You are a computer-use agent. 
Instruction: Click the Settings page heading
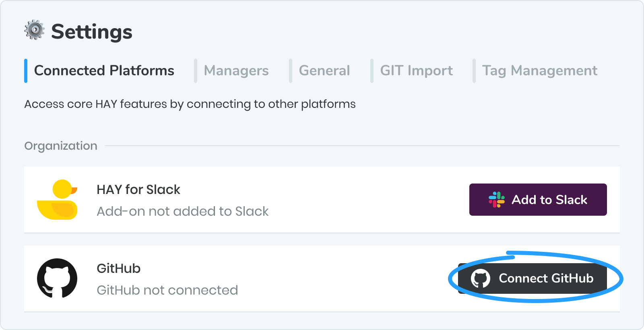[x=92, y=32]
